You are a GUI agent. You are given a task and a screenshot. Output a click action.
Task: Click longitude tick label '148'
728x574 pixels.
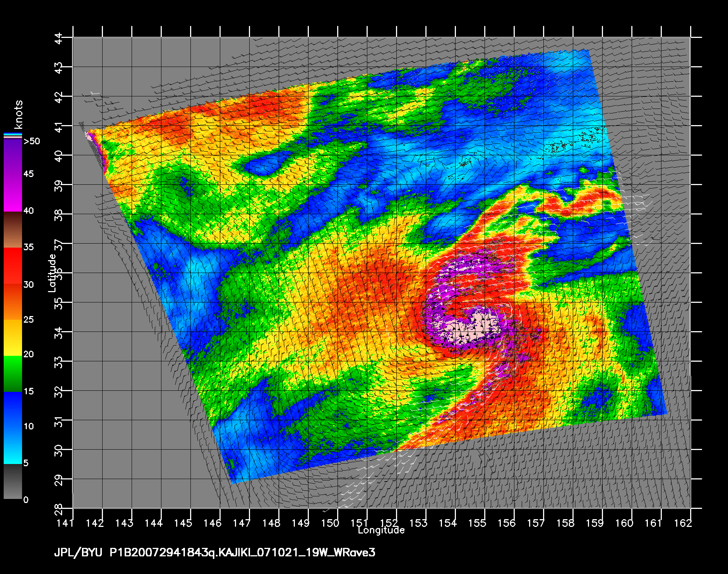coord(271,523)
